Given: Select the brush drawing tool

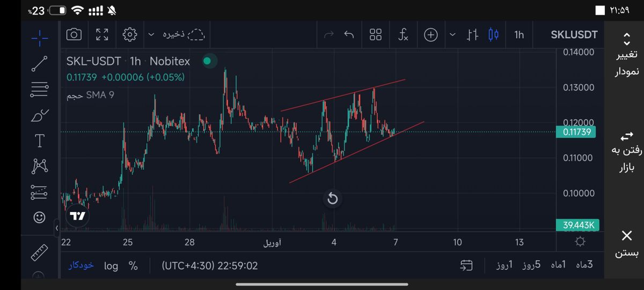Looking at the screenshot, I should pyautogui.click(x=39, y=115).
